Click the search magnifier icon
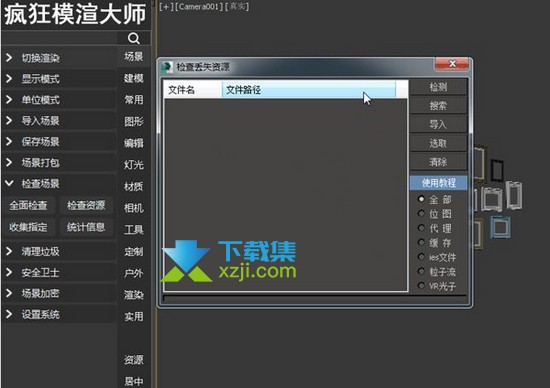The height and width of the screenshot is (388, 550). [x=134, y=38]
